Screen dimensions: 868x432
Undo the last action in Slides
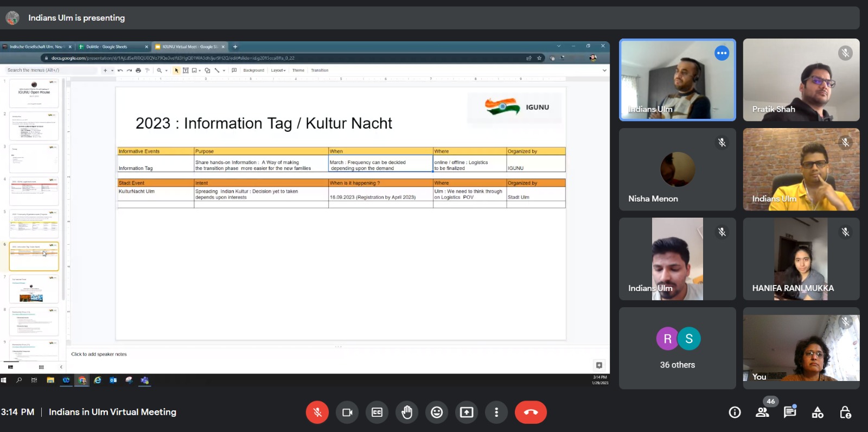click(x=120, y=70)
